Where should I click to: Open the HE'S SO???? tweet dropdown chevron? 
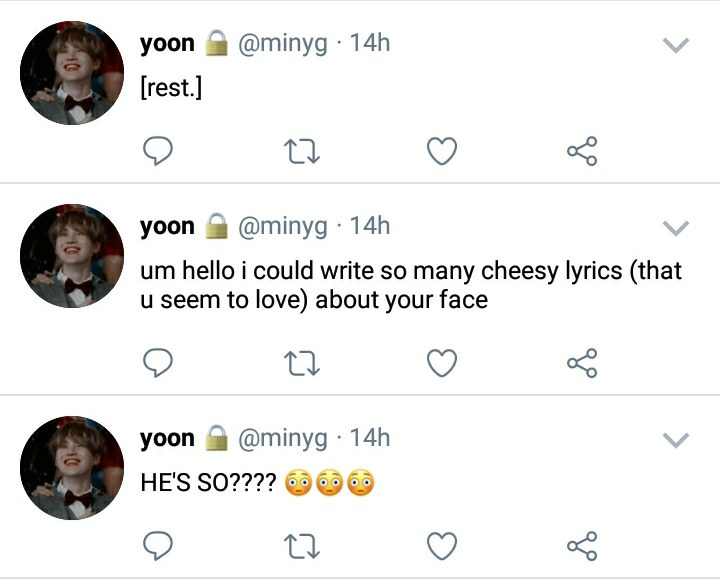(x=676, y=440)
